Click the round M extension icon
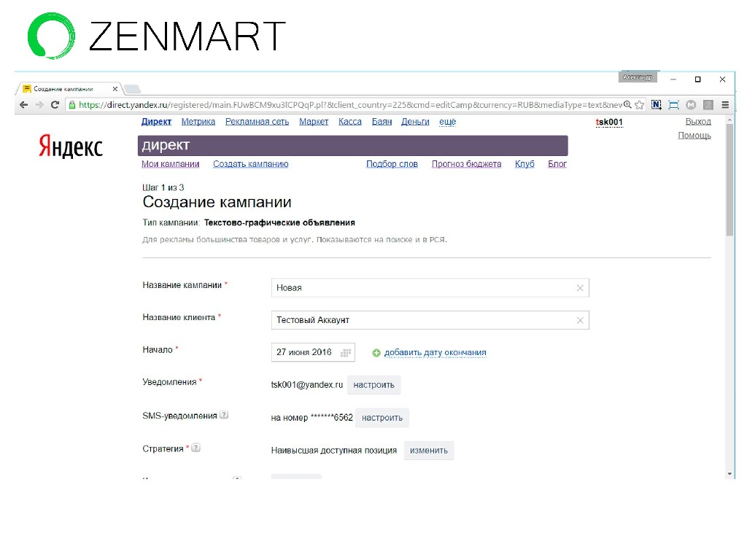 click(x=691, y=105)
